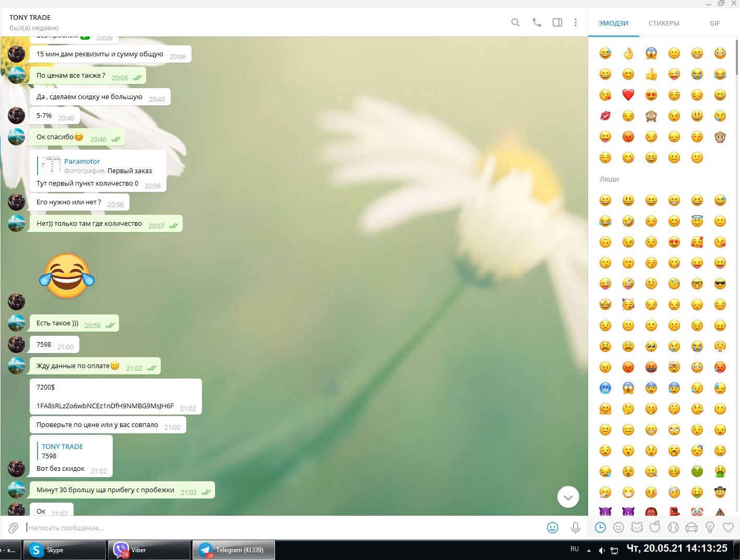740x560 pixels.
Task: Start a voice call with TONY TRADE
Action: point(536,22)
